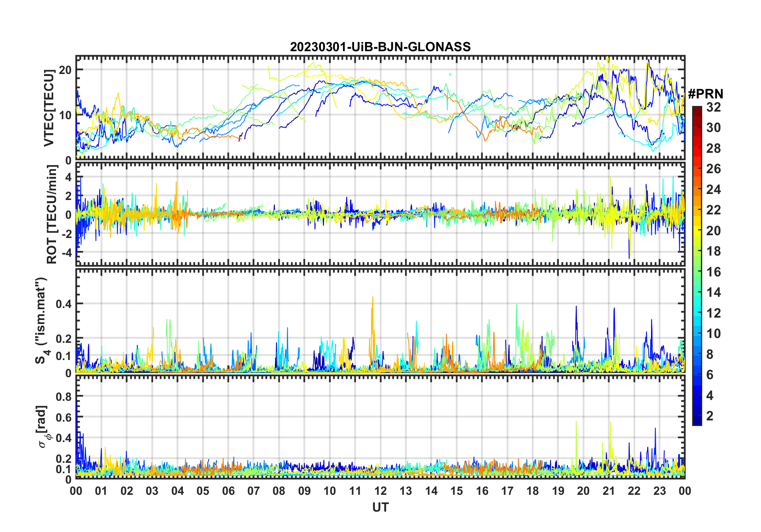Click the #PRN colorbar title
The height and width of the screenshot is (532, 761).
coord(705,94)
